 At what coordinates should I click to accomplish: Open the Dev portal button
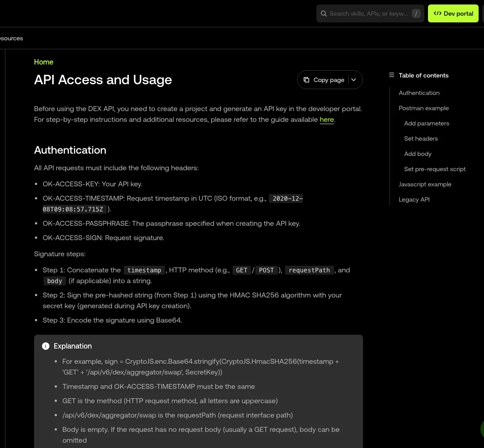(x=453, y=13)
